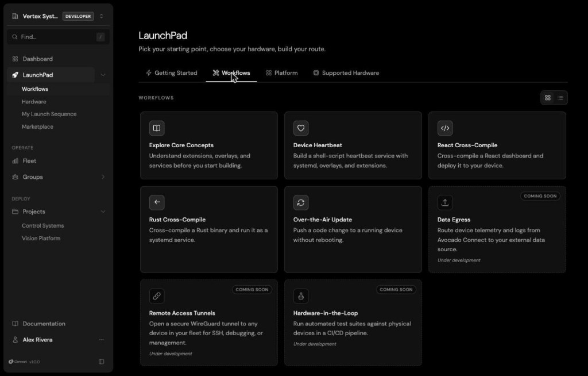Click the Documentation book icon

coord(15,324)
